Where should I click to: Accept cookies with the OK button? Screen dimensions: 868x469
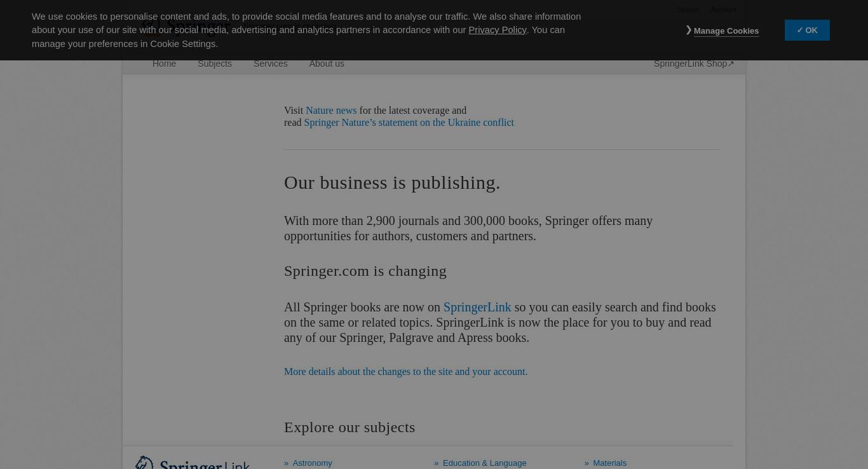807,30
